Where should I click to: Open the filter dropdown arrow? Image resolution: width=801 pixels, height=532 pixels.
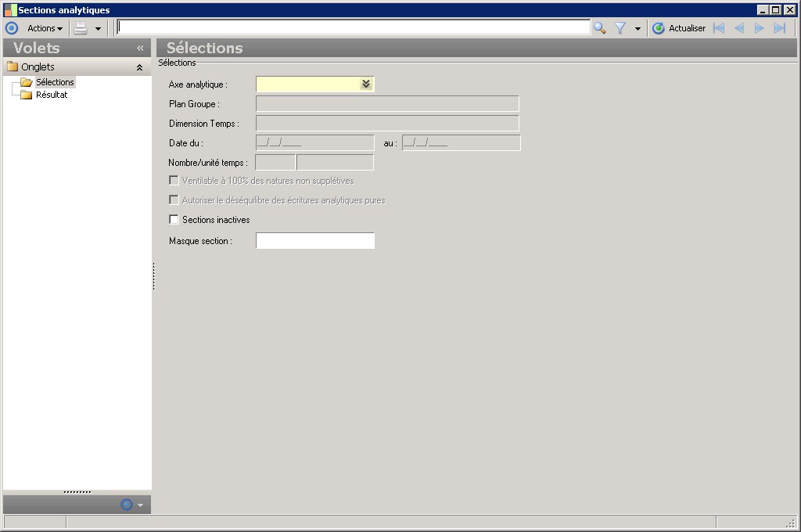pyautogui.click(x=638, y=29)
